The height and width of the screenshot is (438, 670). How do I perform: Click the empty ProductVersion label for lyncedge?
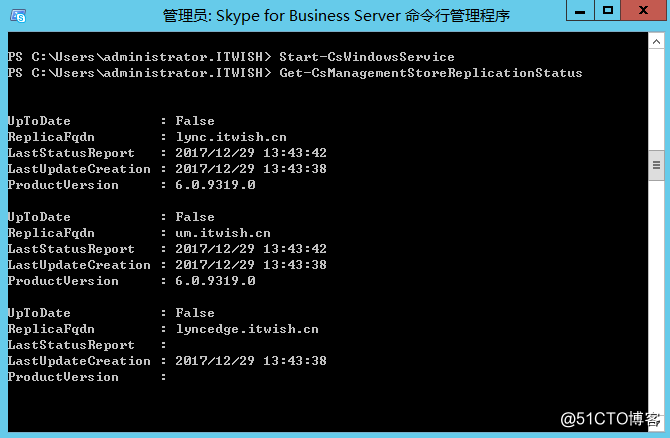[63, 377]
